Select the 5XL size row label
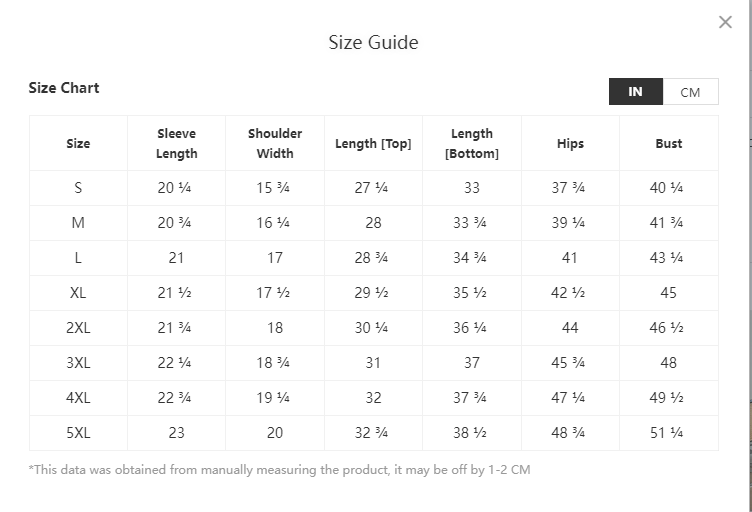This screenshot has width=752, height=512. 78,433
